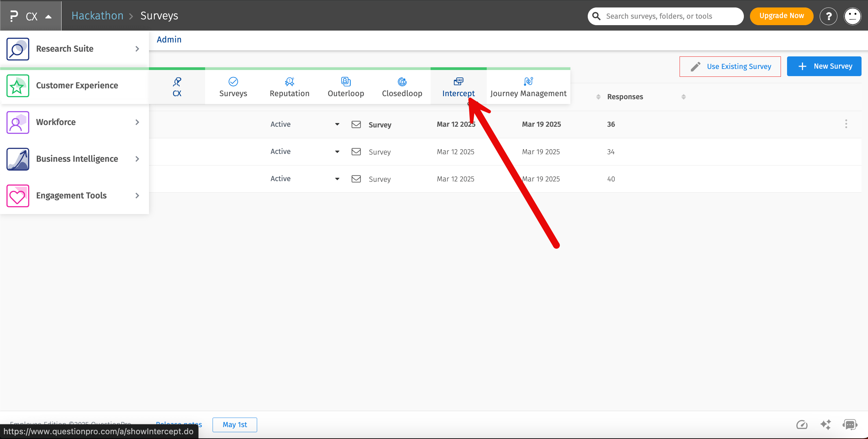Viewport: 868px width, 439px height.
Task: Click the Engagement Tools heart icon
Action: [x=18, y=196]
